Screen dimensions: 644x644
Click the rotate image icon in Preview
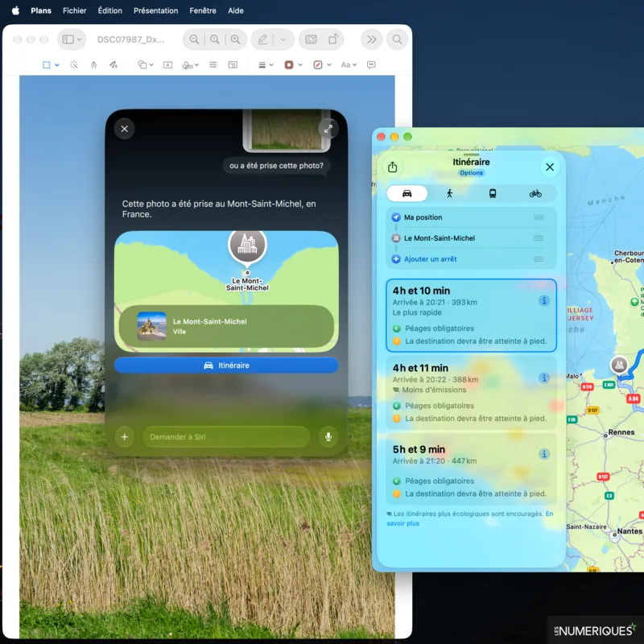pos(333,39)
